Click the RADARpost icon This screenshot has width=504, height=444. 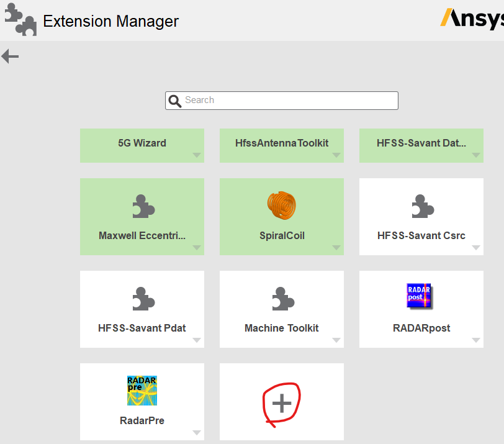(420, 296)
